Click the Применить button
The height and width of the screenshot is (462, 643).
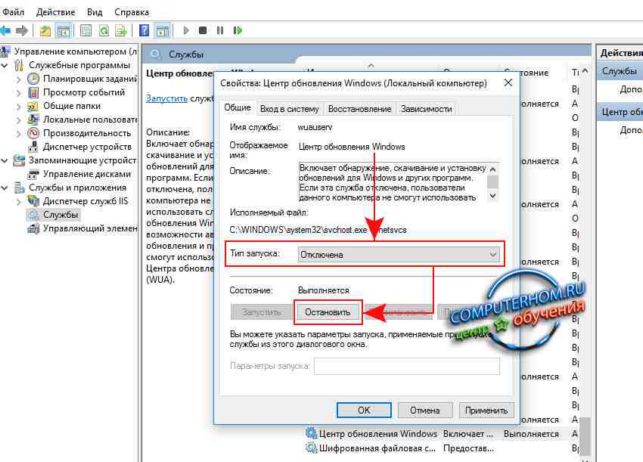[x=486, y=410]
